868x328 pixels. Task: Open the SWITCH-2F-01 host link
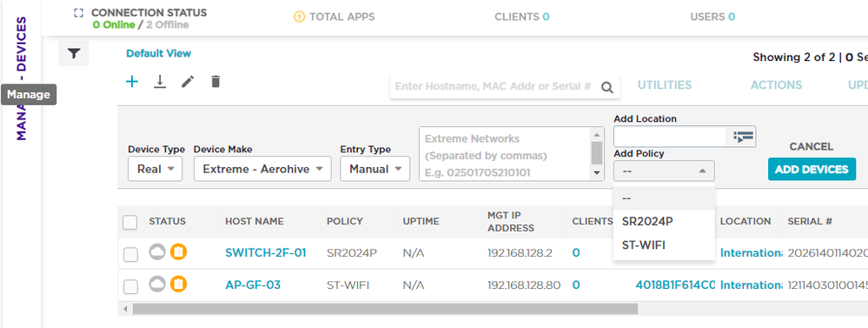point(266,252)
